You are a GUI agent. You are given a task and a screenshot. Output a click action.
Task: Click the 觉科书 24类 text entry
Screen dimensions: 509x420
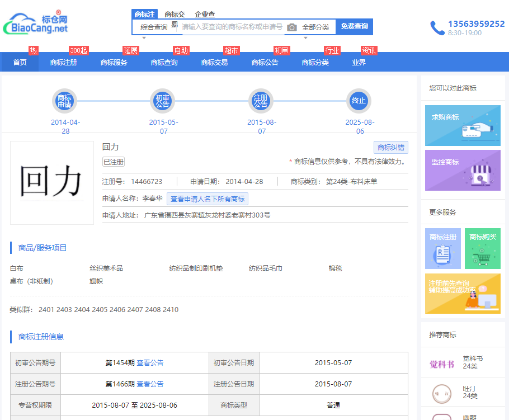coord(473,362)
